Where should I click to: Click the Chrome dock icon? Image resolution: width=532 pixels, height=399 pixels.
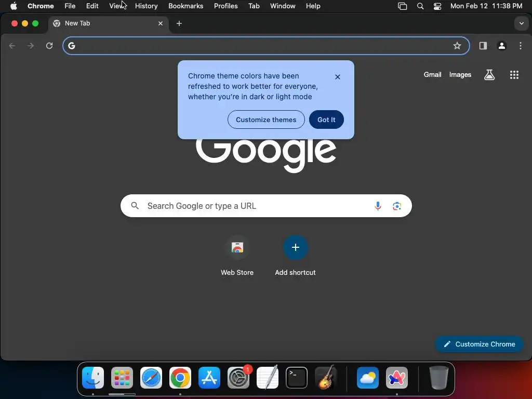[x=180, y=378]
